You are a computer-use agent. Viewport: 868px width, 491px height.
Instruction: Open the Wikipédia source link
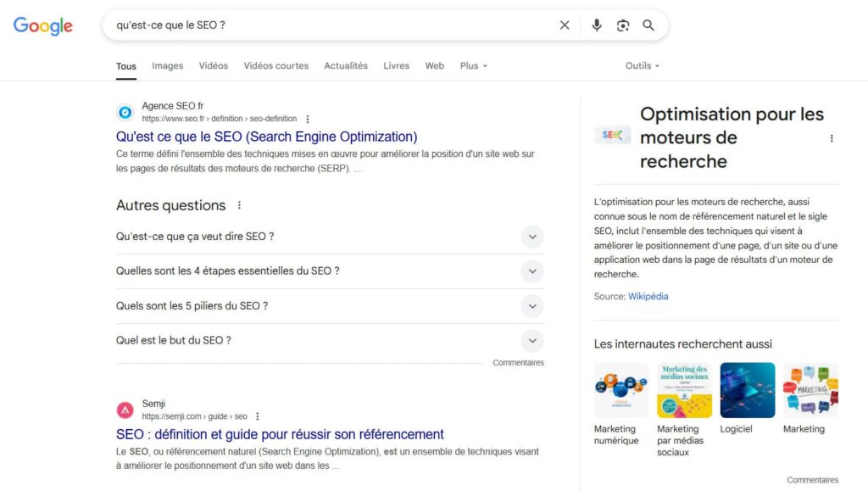[648, 297]
